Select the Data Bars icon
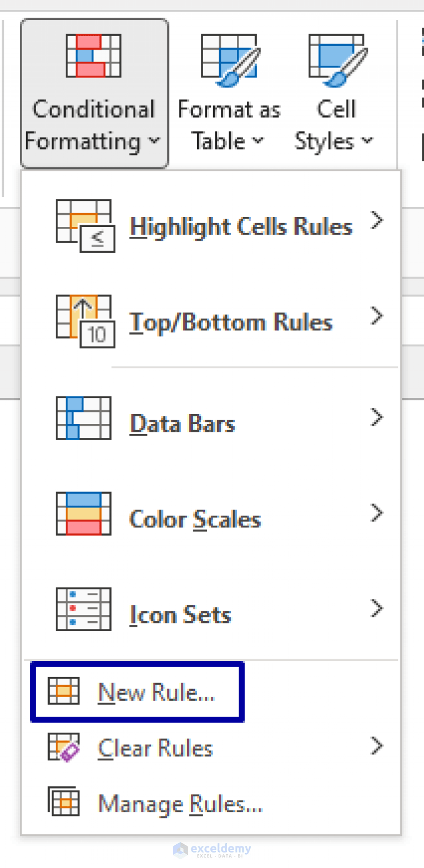The height and width of the screenshot is (868, 424). pos(82,417)
